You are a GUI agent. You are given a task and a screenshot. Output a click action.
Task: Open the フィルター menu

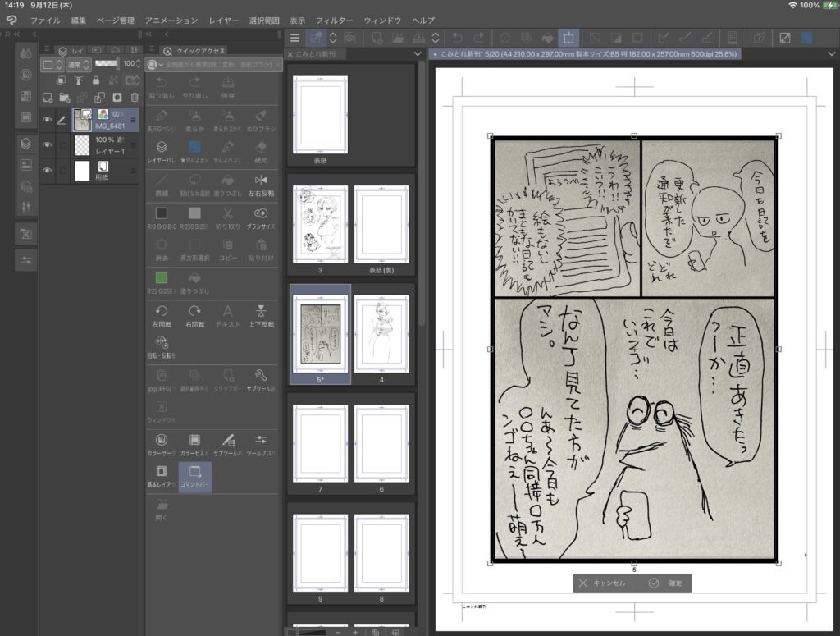(x=335, y=20)
